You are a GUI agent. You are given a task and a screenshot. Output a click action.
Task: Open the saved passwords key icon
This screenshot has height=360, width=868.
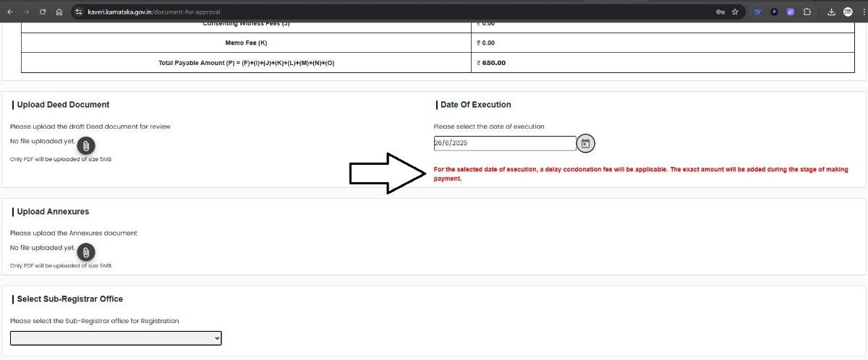tap(720, 12)
